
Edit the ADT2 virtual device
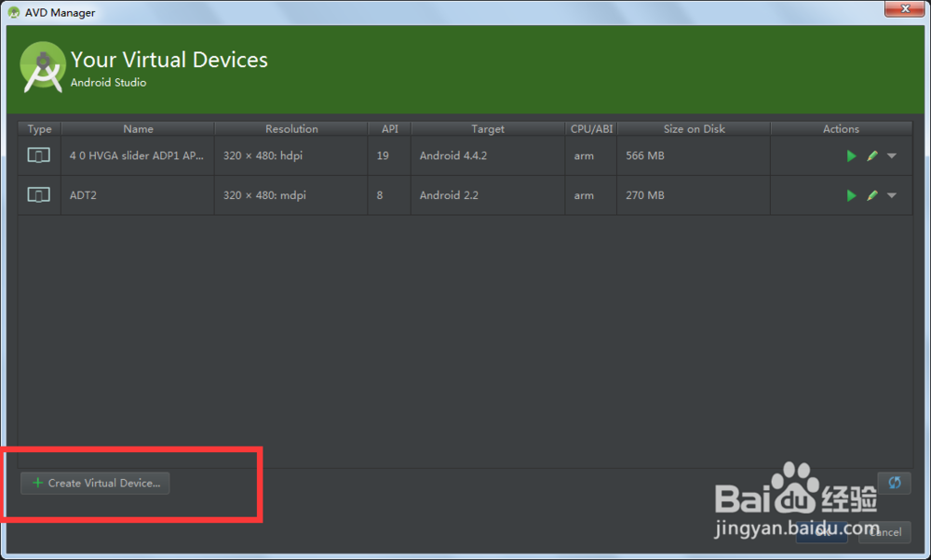872,195
